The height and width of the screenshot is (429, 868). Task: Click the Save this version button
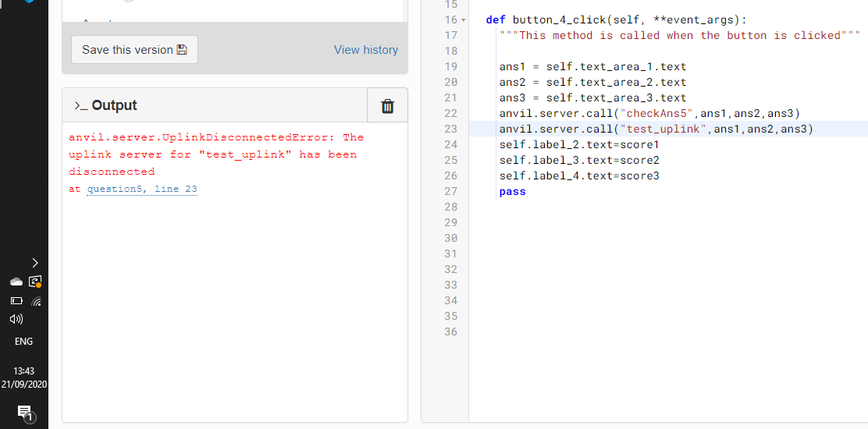coord(134,50)
